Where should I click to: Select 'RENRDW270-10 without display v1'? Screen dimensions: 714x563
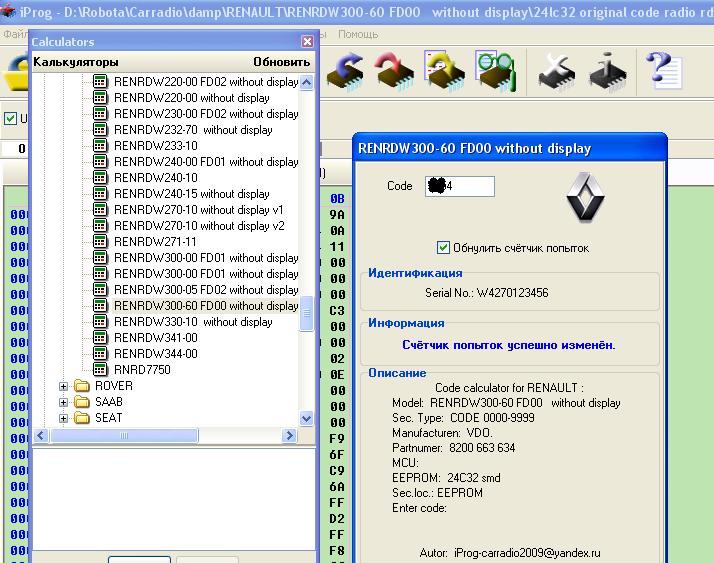(x=199, y=210)
